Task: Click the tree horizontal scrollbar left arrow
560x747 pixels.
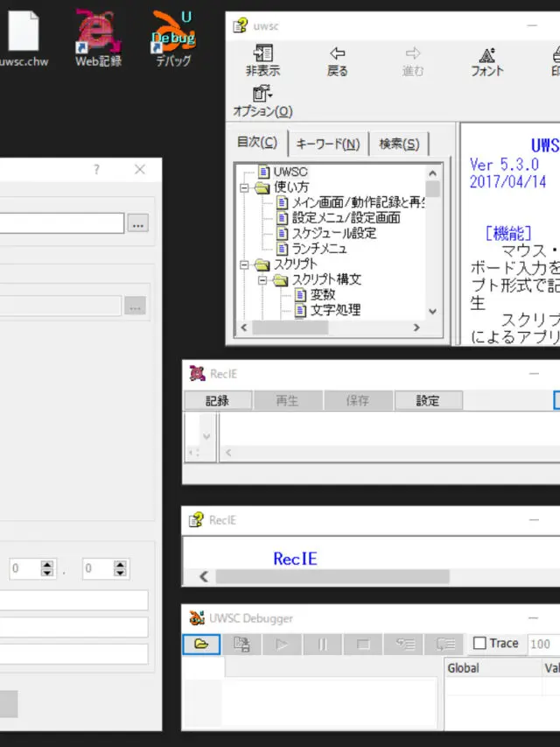Action: click(x=244, y=328)
